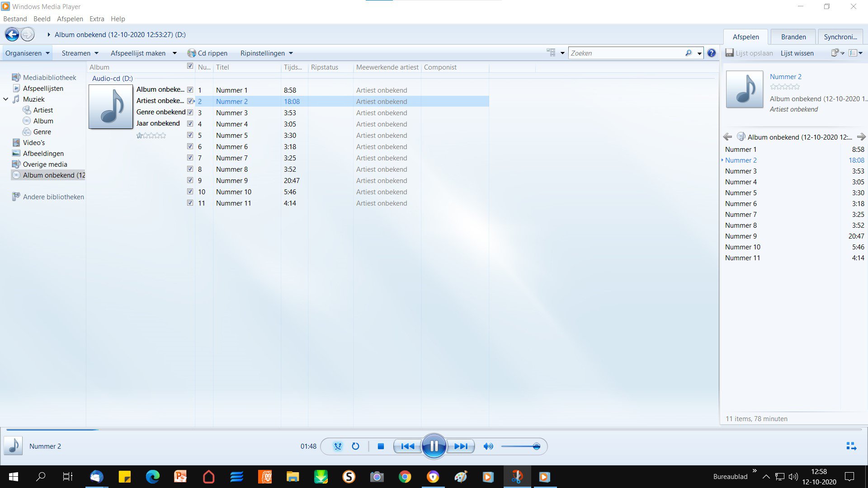Click the previous playlist arrow in list pane
Image resolution: width=868 pixels, height=488 pixels.
point(727,137)
